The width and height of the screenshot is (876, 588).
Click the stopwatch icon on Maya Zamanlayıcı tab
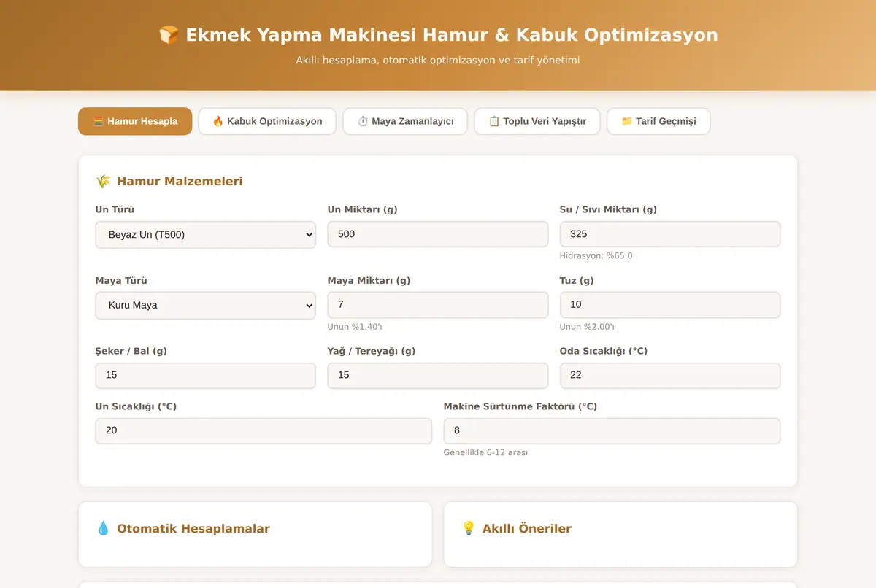coord(363,122)
